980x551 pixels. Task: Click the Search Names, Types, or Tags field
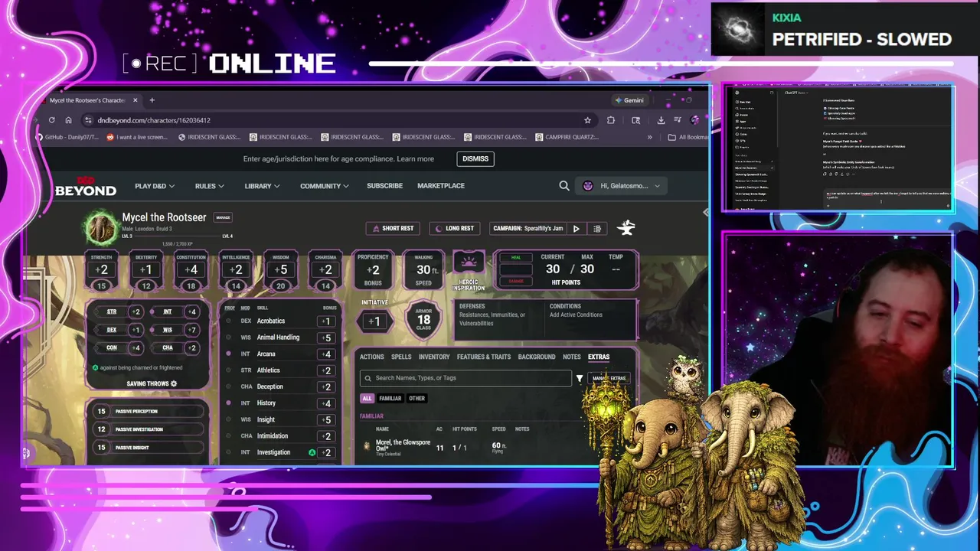click(x=465, y=378)
